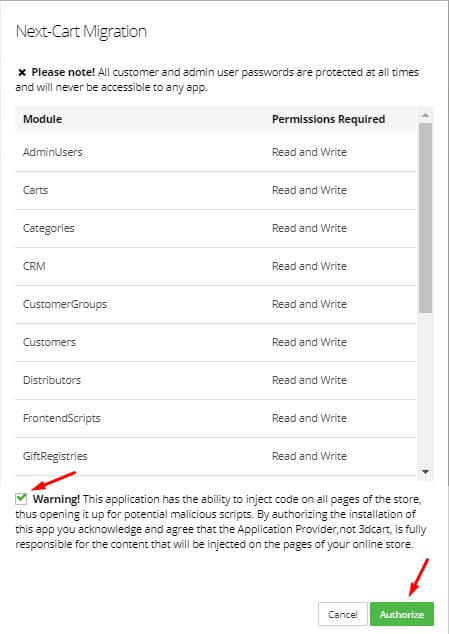The height and width of the screenshot is (634, 449).
Task: Click the Authorize button
Action: click(x=402, y=614)
